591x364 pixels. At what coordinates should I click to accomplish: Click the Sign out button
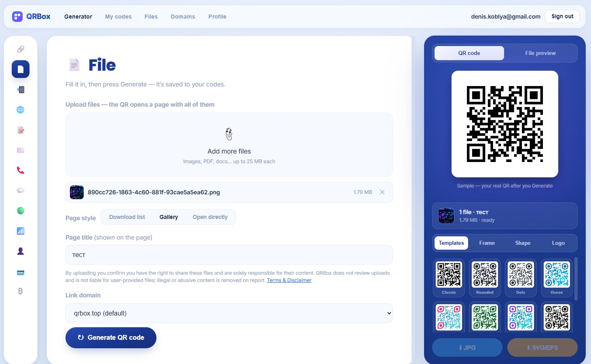click(x=562, y=16)
